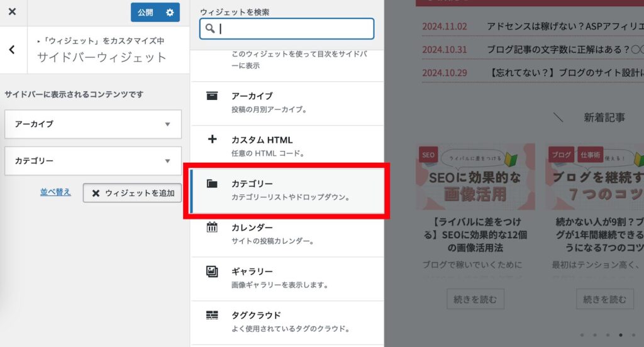The height and width of the screenshot is (347, 644).
Task: Expand the カテゴリー sidebar widget
Action: [x=93, y=161]
